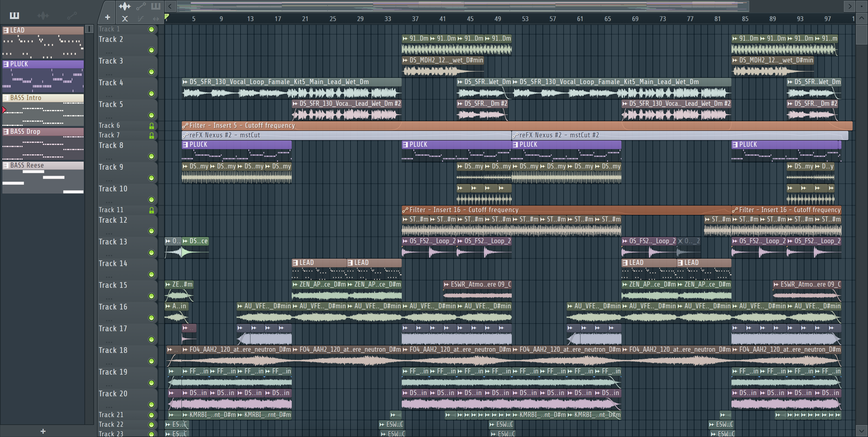
Task: Select first KMRBI nt_D#m clip on Track 21
Action: tap(209, 415)
